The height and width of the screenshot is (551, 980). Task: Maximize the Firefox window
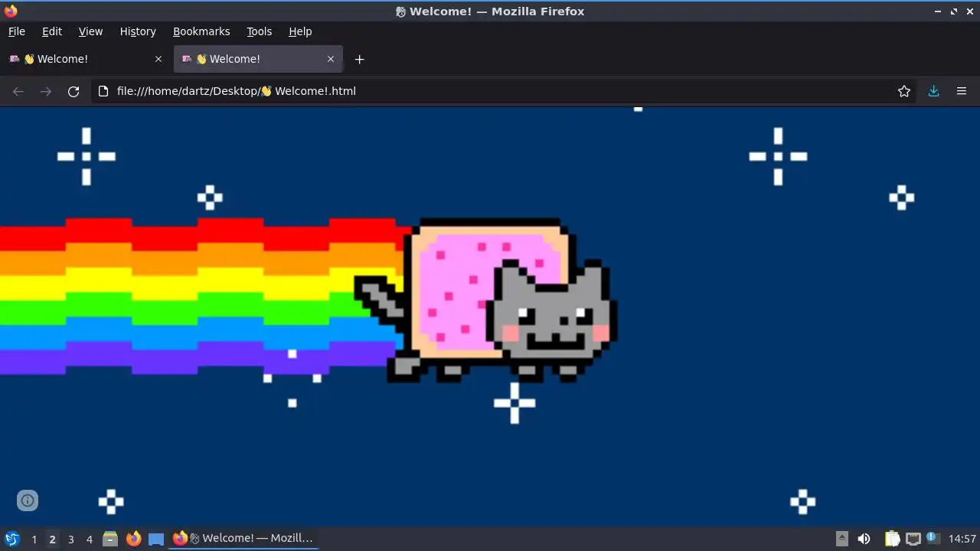pyautogui.click(x=954, y=11)
